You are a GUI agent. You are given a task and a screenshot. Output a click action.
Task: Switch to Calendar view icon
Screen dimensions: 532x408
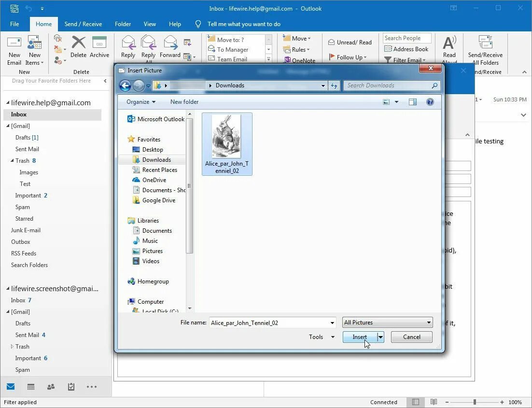(x=31, y=387)
